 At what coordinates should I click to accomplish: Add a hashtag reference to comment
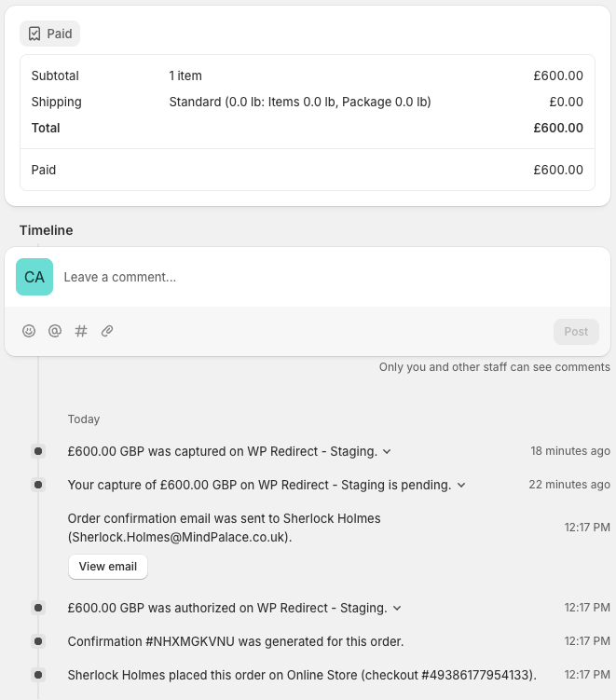[x=81, y=331]
